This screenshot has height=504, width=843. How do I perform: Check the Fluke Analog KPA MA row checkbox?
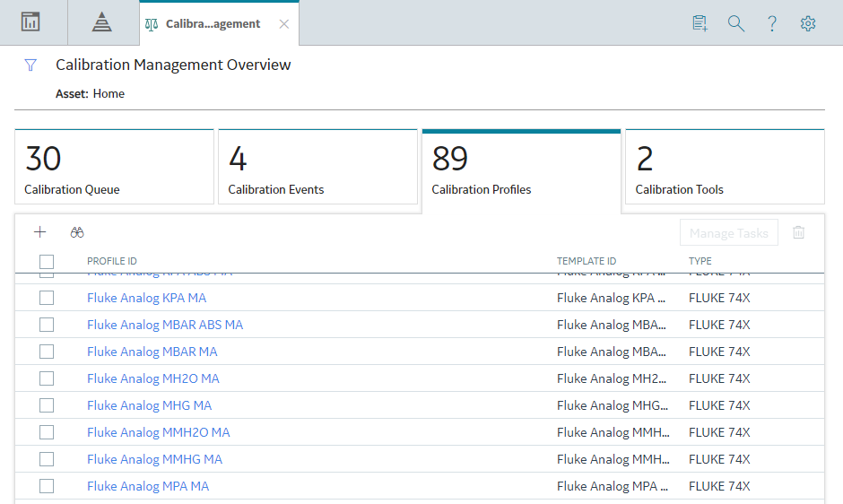tap(47, 298)
